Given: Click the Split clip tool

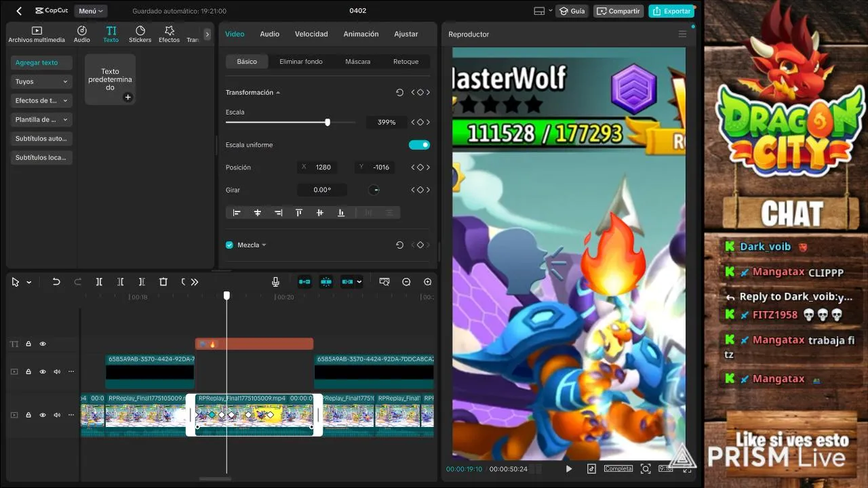Looking at the screenshot, I should (x=99, y=282).
